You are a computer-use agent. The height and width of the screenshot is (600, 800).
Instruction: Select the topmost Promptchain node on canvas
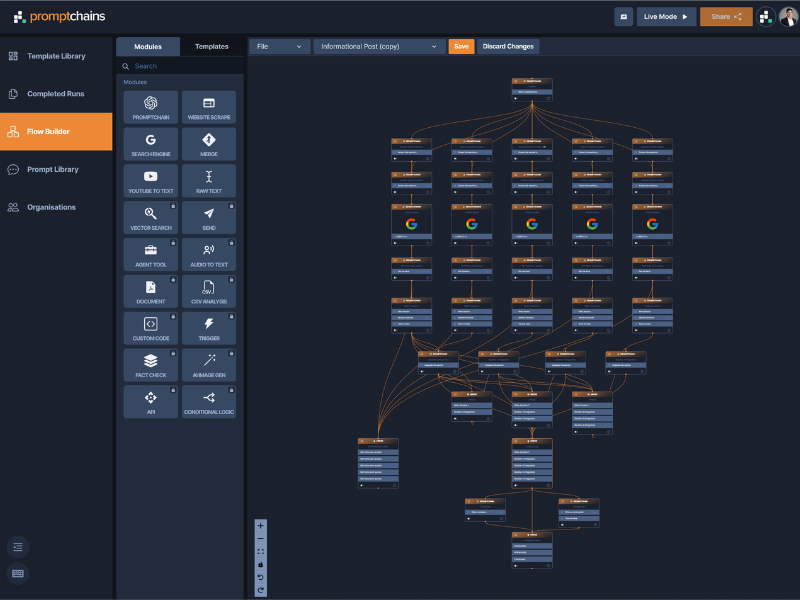532,90
